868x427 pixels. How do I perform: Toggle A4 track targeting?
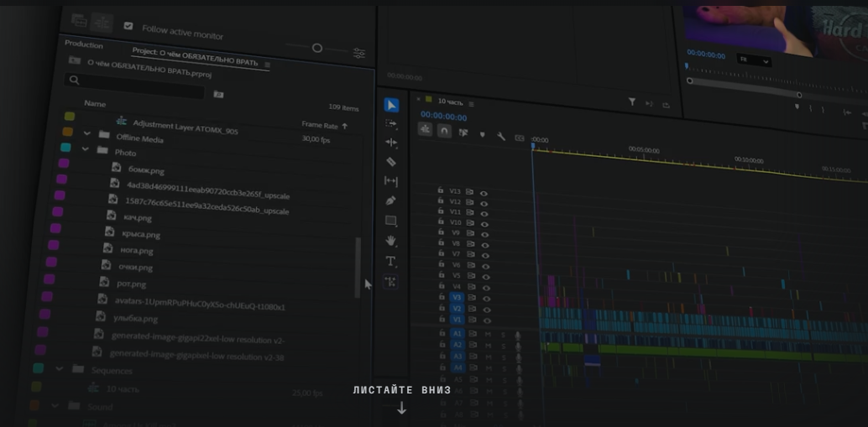[458, 367]
